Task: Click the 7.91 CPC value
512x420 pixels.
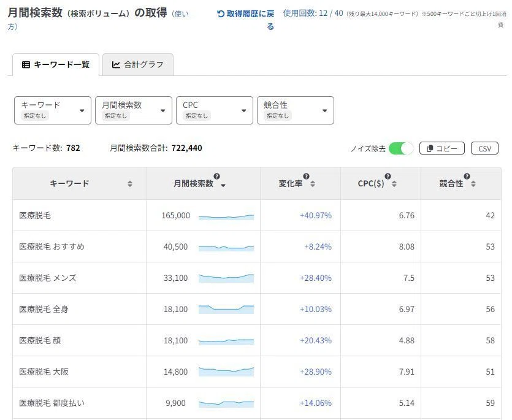Action: [x=407, y=372]
